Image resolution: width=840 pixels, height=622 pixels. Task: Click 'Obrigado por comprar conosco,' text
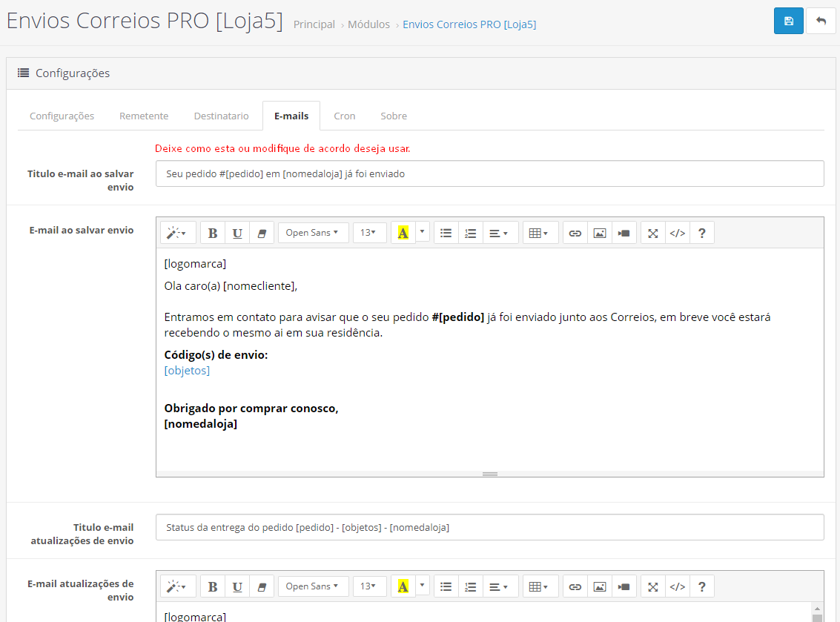click(x=251, y=408)
